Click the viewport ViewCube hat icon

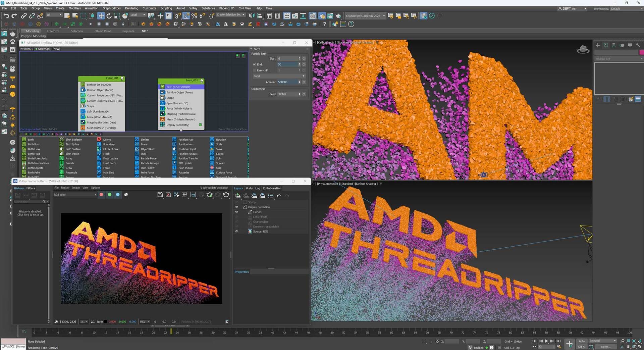[583, 50]
